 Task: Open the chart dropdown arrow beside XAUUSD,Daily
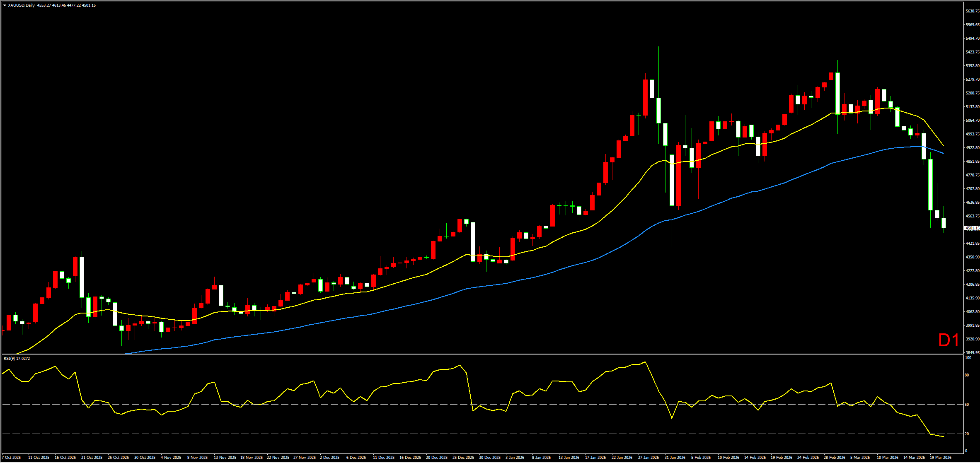coord(5,5)
